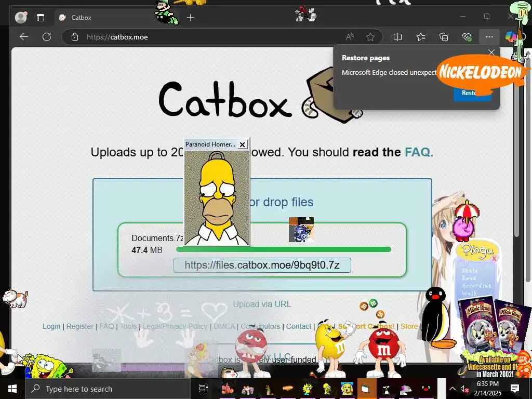The width and height of the screenshot is (532, 399).
Task: Open Task View on the taskbar
Action: [204, 389]
